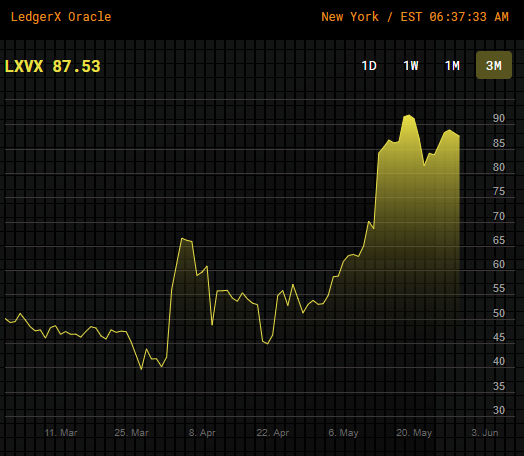The width and height of the screenshot is (524, 456).
Task: Click the 70 y-axis label
Action: coord(499,216)
